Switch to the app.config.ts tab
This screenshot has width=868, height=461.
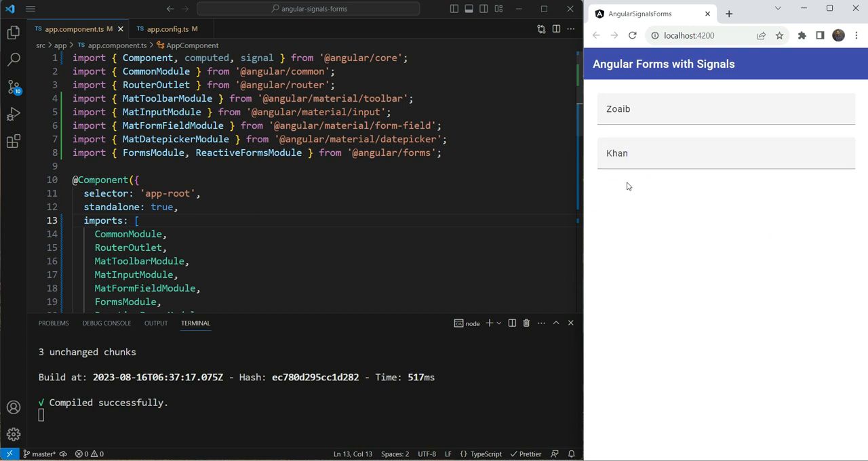(167, 29)
